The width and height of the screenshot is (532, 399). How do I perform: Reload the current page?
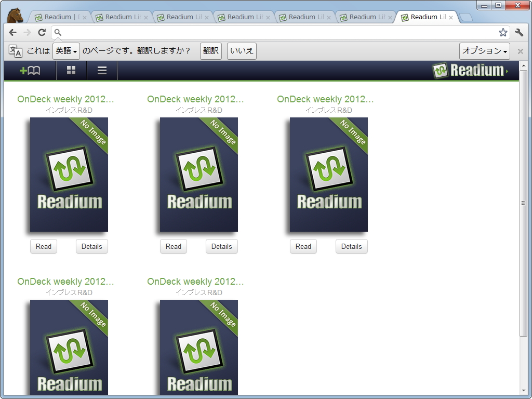tap(42, 32)
